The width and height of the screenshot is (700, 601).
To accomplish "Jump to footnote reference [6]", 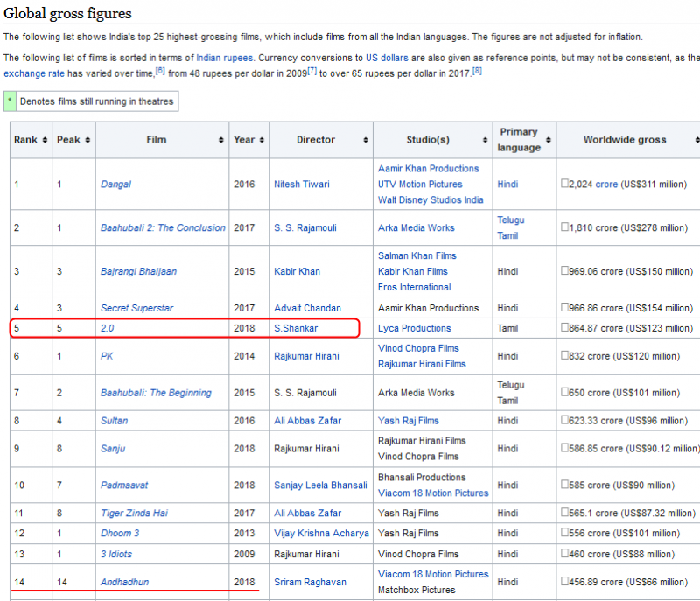I will point(160,71).
